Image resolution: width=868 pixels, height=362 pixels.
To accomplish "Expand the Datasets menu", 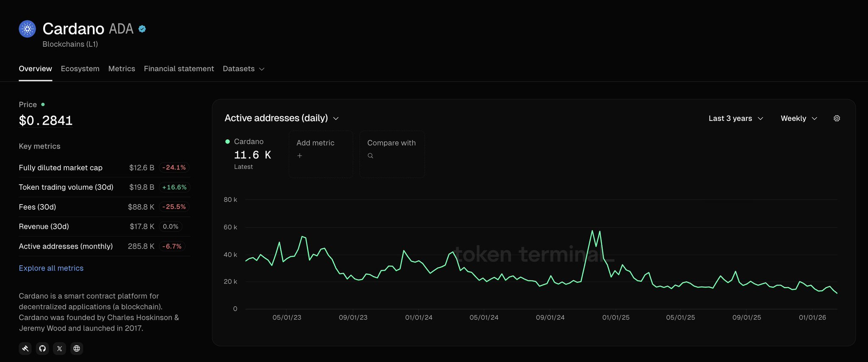I will pos(243,69).
